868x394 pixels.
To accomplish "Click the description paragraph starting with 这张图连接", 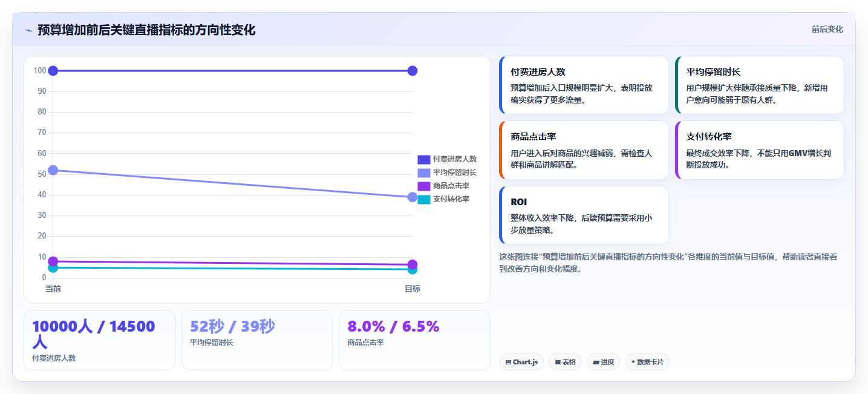I will click(668, 263).
